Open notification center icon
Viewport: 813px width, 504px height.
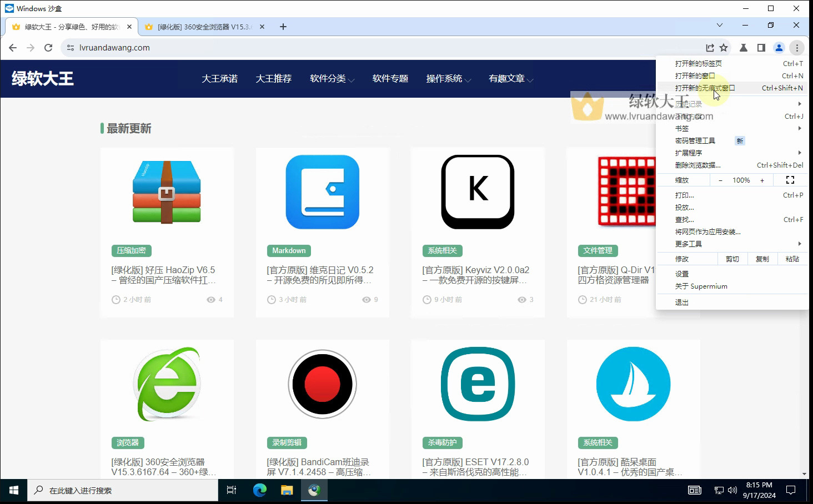(791, 490)
